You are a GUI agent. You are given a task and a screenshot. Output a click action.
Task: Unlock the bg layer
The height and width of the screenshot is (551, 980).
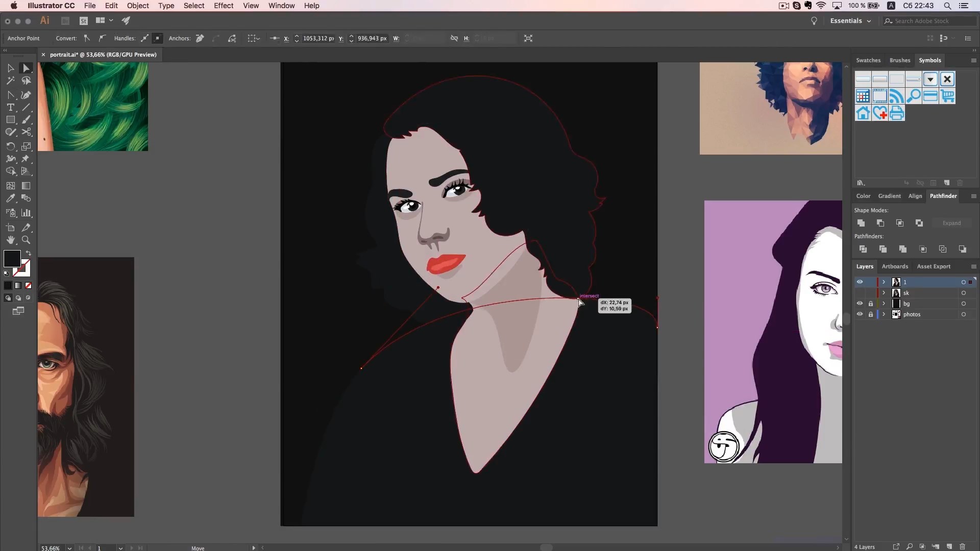tap(871, 304)
